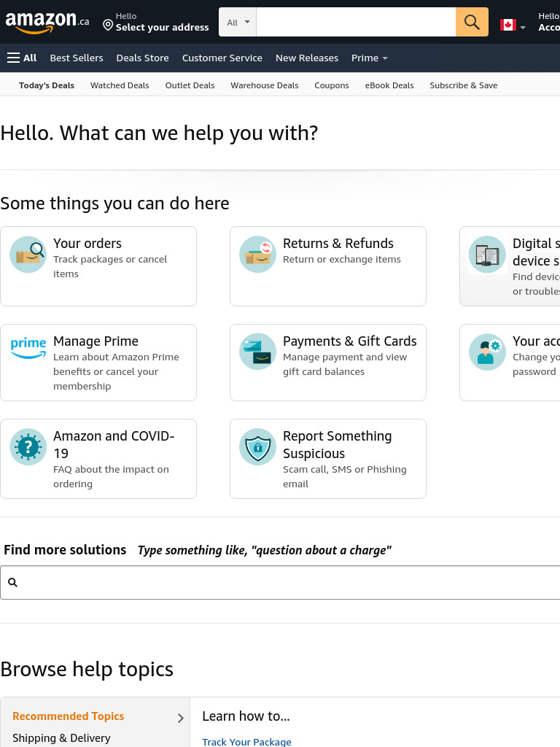Click "Return or exchange items" text
Screen dimensions: 560x747
pos(342,259)
